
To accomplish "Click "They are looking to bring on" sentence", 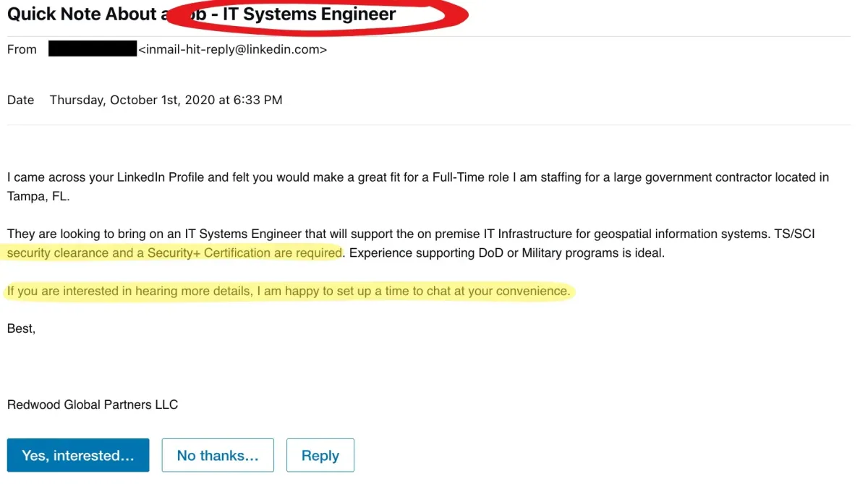I will pos(84,234).
